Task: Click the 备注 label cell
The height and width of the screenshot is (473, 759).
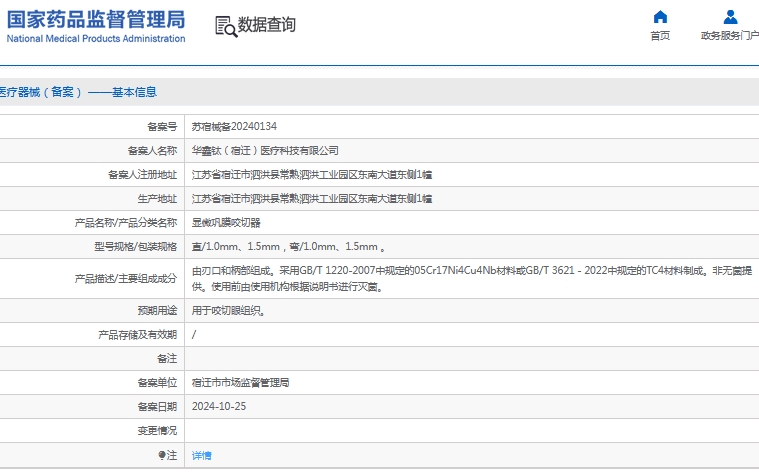Action: 167,359
